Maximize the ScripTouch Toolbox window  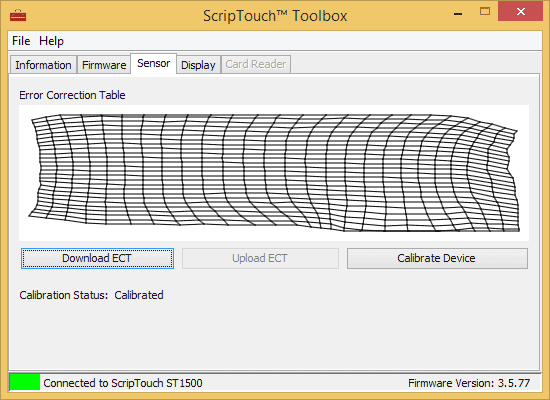point(485,11)
